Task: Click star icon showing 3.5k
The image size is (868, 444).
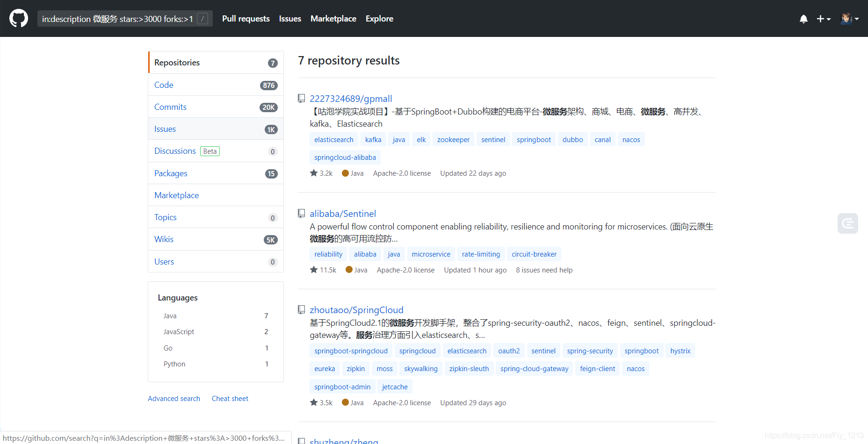Action: (314, 402)
